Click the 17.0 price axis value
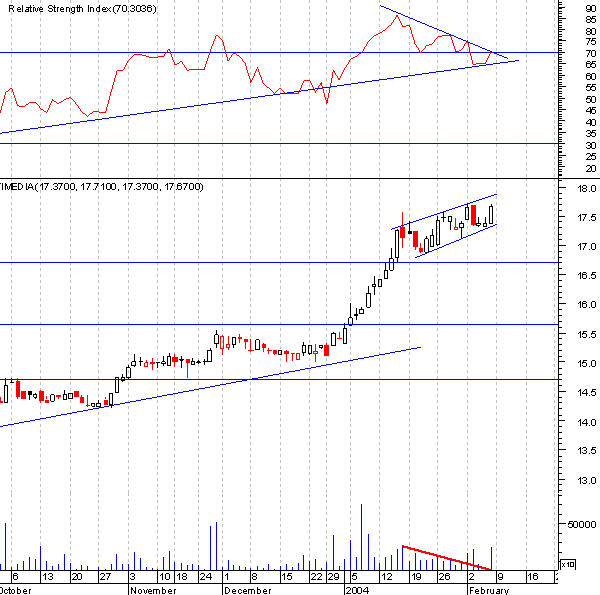This screenshot has height=595, width=600. pyautogui.click(x=587, y=246)
